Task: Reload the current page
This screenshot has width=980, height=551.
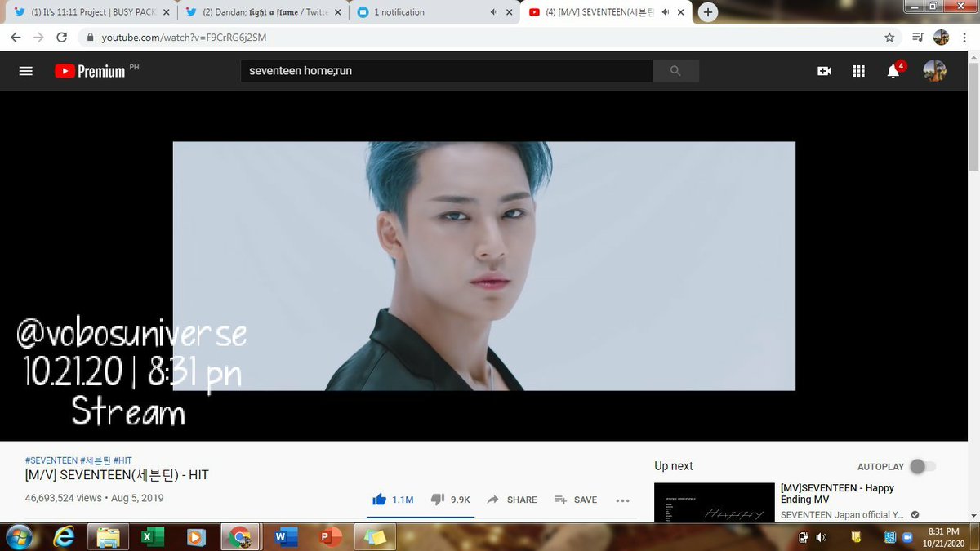Action: pos(61,38)
